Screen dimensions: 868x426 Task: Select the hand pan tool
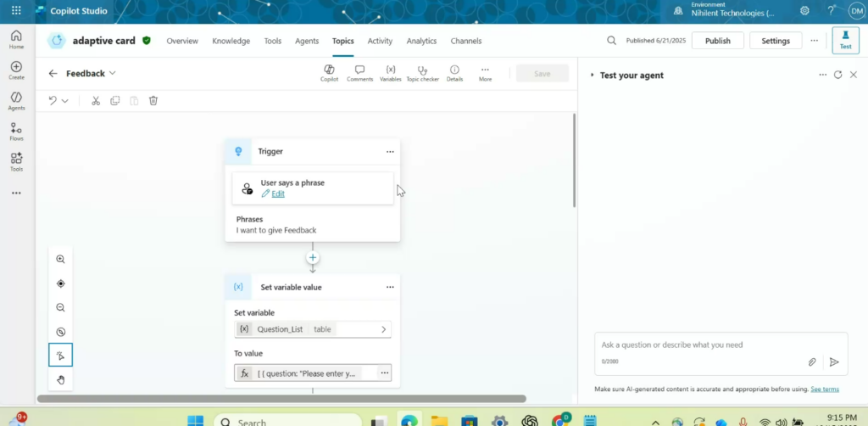(60, 379)
